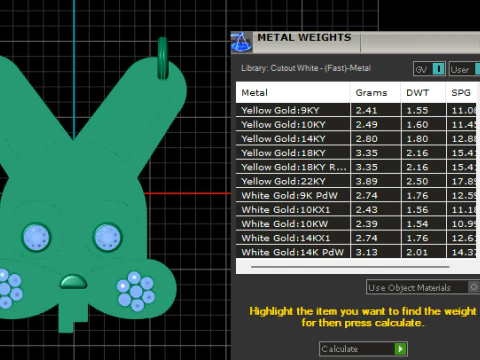Select the Yellow Gold:18KY R... row

click(356, 167)
